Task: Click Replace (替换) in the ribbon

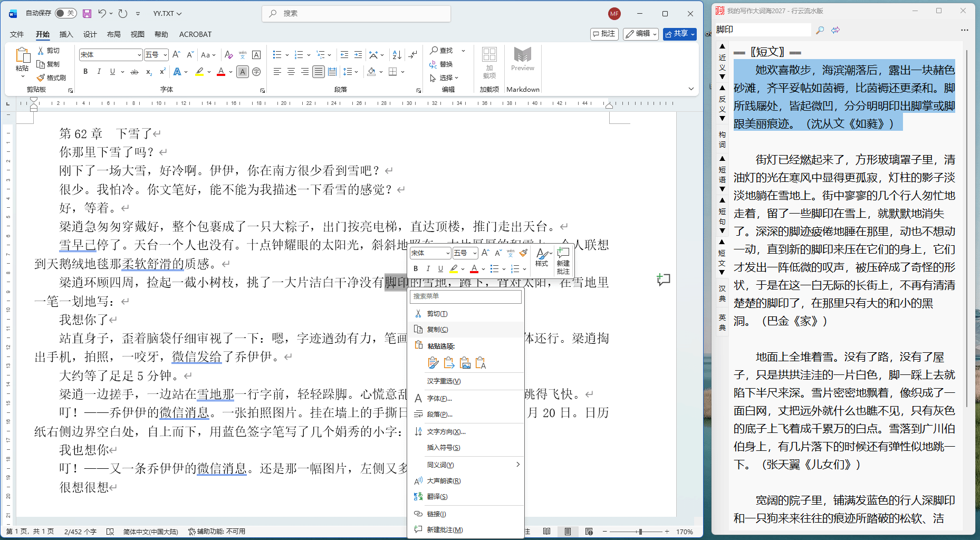Action: (441, 64)
